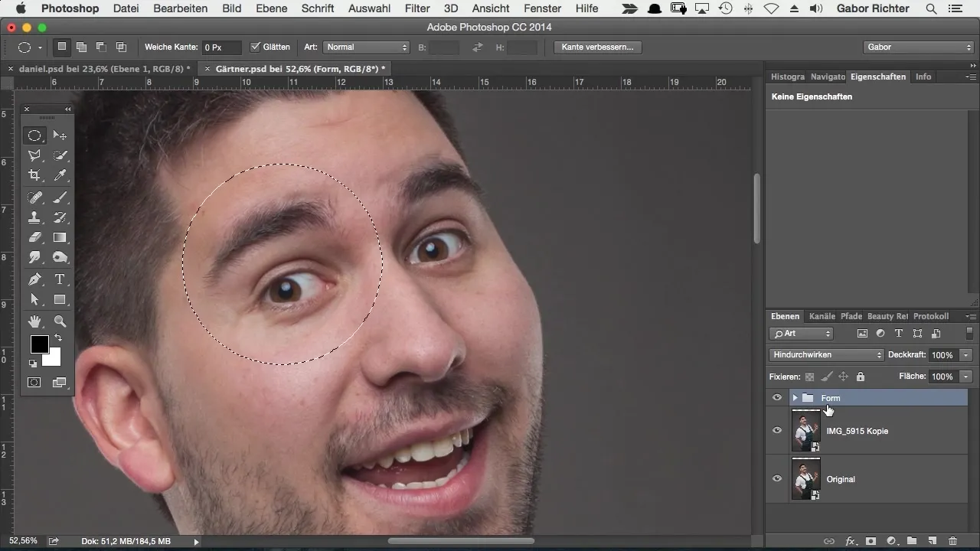Viewport: 980px width, 551px height.
Task: Select the Sponge tool
Action: 60,257
